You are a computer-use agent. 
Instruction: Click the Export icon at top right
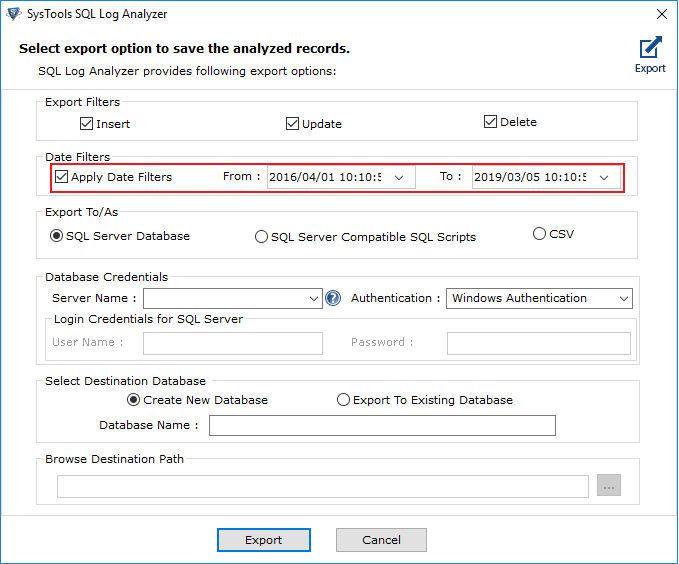650,54
